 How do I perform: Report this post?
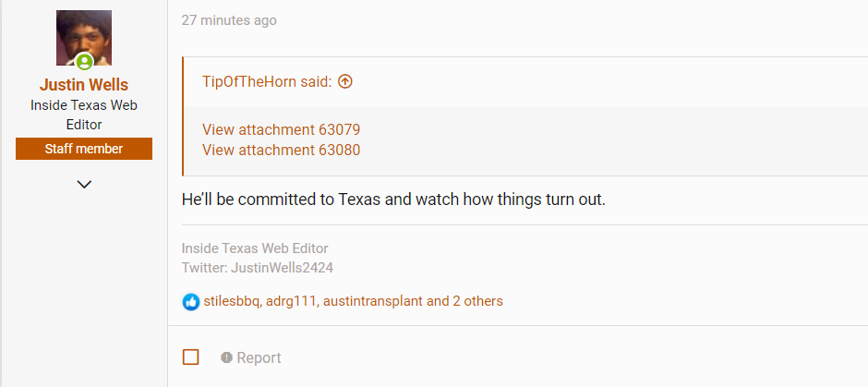coord(259,357)
